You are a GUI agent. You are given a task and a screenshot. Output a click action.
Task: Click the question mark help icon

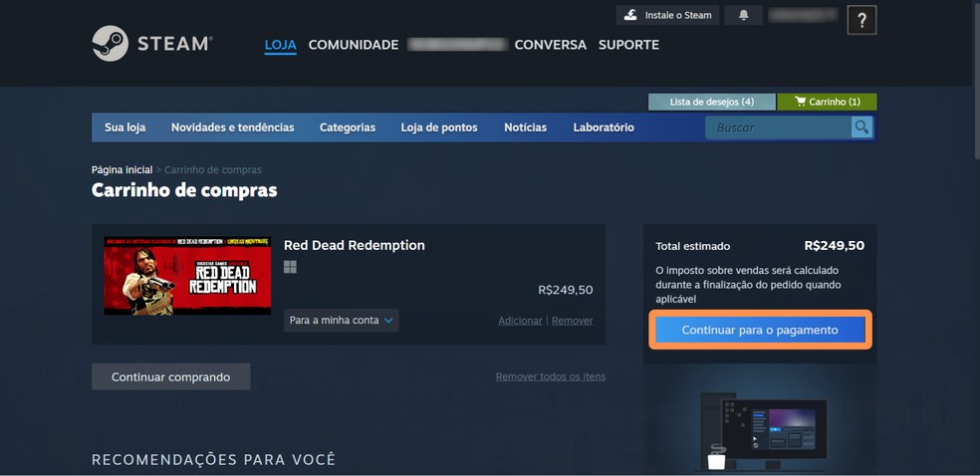(x=861, y=21)
